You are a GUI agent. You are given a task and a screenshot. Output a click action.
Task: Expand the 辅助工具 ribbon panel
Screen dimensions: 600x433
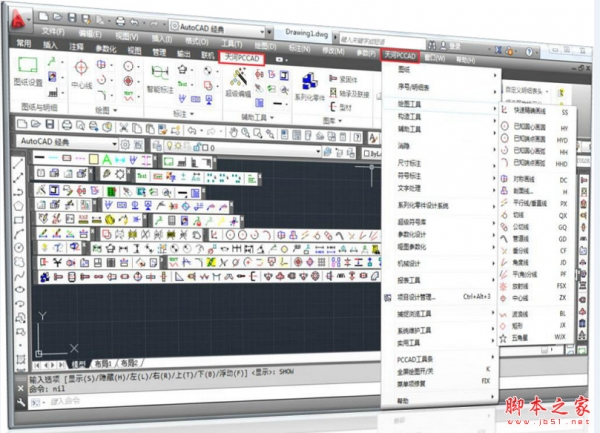[x=257, y=117]
